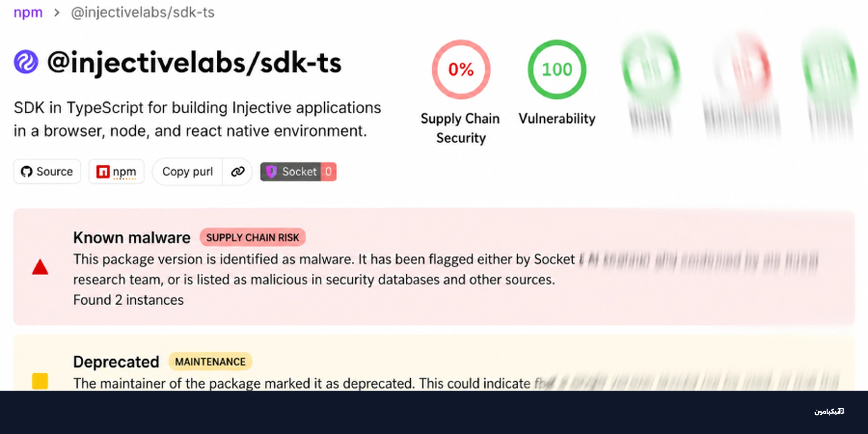Click the Socket shield icon
868x434 pixels.
(x=271, y=172)
